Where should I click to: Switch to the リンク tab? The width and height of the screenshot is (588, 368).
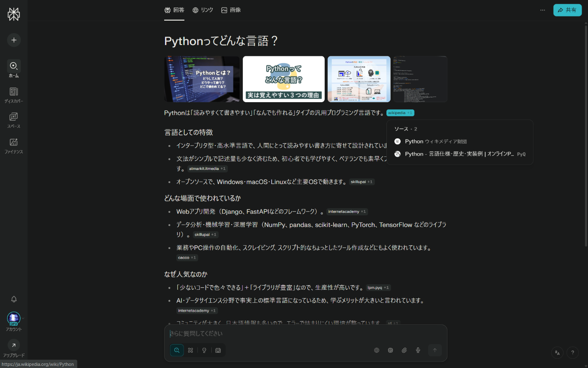(203, 10)
